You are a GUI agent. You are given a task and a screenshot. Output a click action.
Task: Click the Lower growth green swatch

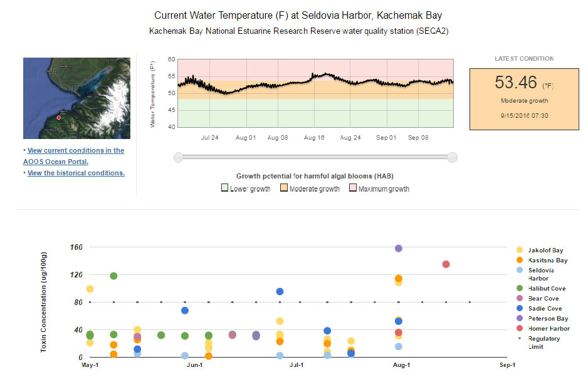(x=225, y=188)
